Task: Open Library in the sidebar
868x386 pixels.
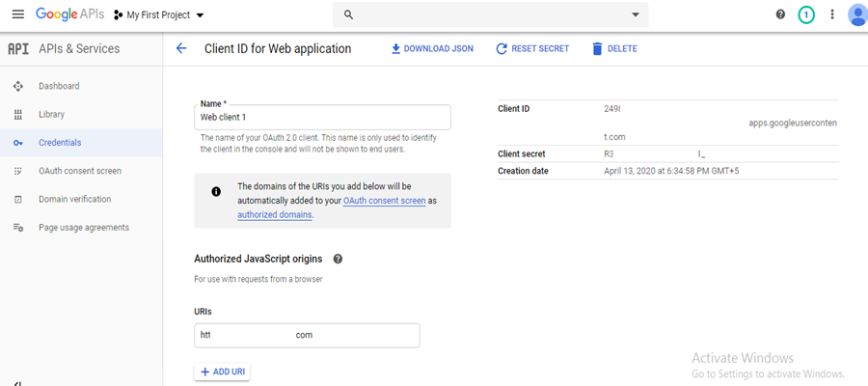Action: (51, 114)
